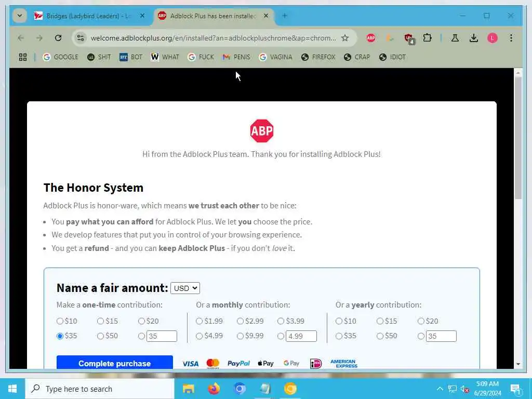Click the ABP logo on the page

point(262,130)
